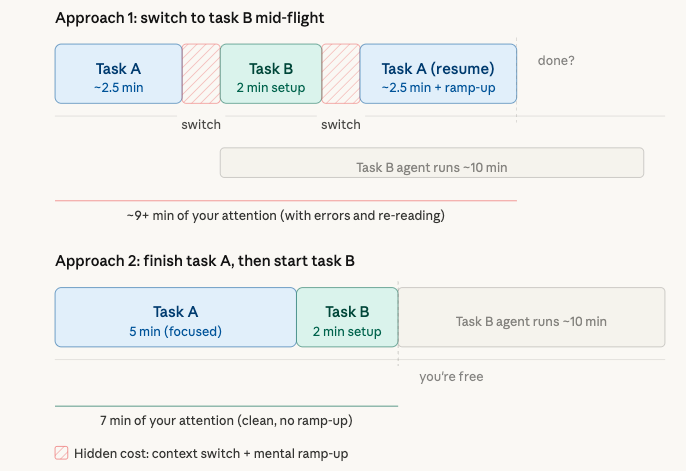Viewport: 686px width, 471px height.
Task: Click the "done?" label
Action: tap(556, 60)
